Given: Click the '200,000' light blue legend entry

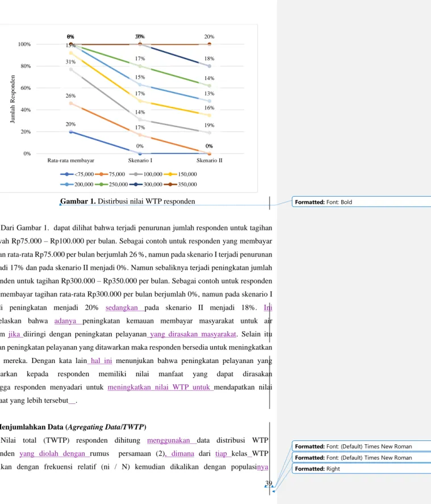Looking at the screenshot, I should pyautogui.click(x=77, y=185).
